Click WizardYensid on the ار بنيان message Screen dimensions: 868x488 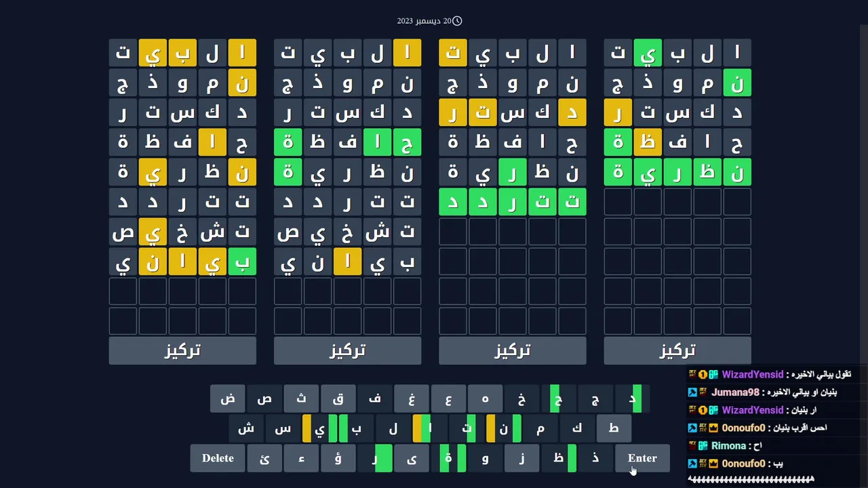pos(753,410)
